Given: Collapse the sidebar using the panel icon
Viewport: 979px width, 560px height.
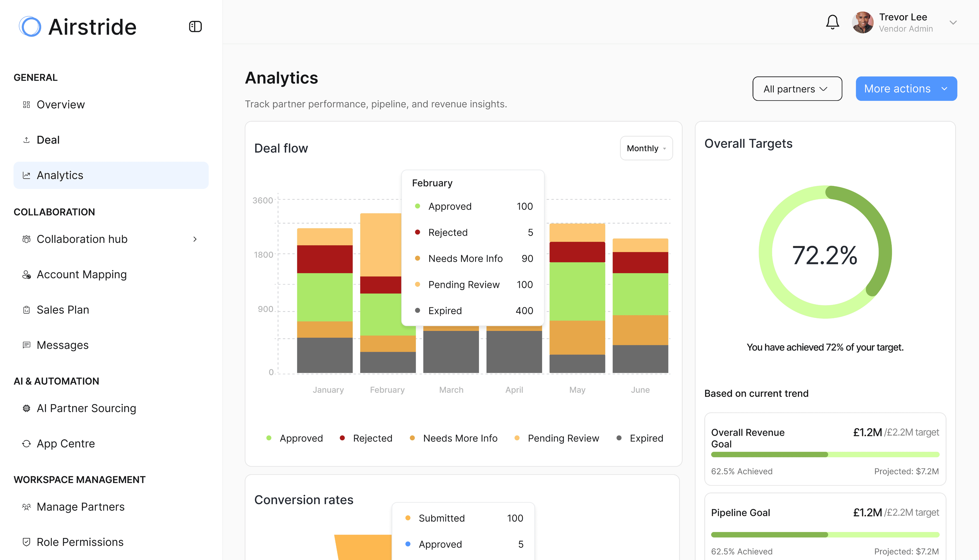Looking at the screenshot, I should tap(196, 27).
